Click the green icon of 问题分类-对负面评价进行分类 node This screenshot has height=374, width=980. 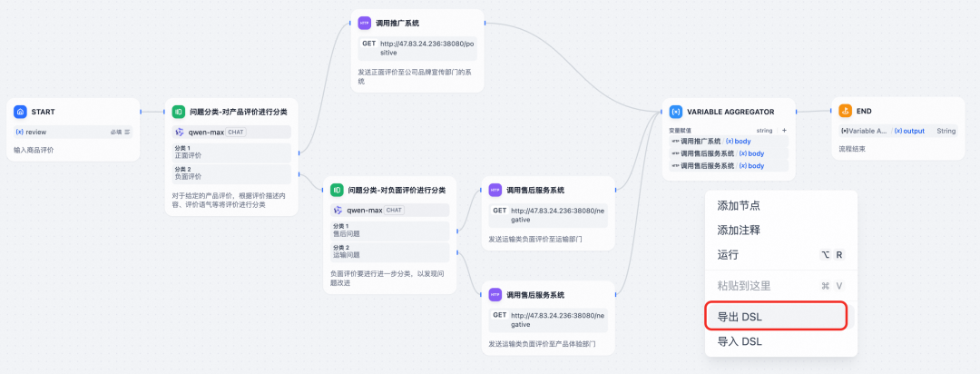(337, 190)
